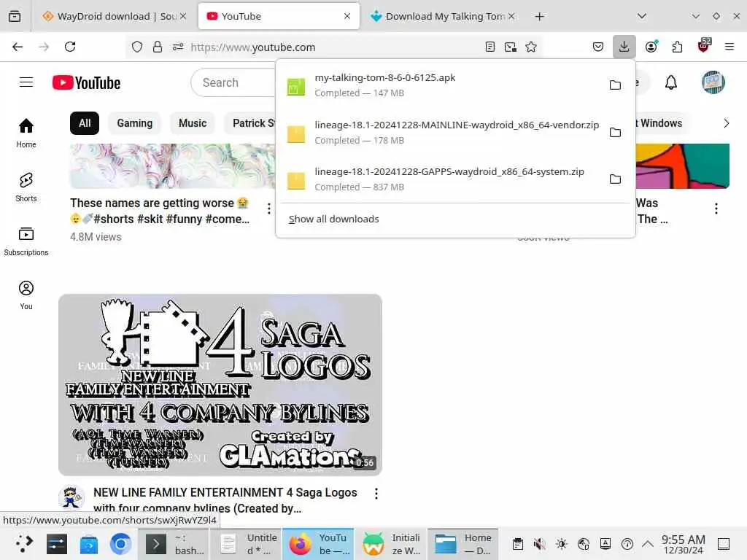Click the forward navigation arrow
The height and width of the screenshot is (560, 747).
[x=44, y=47]
